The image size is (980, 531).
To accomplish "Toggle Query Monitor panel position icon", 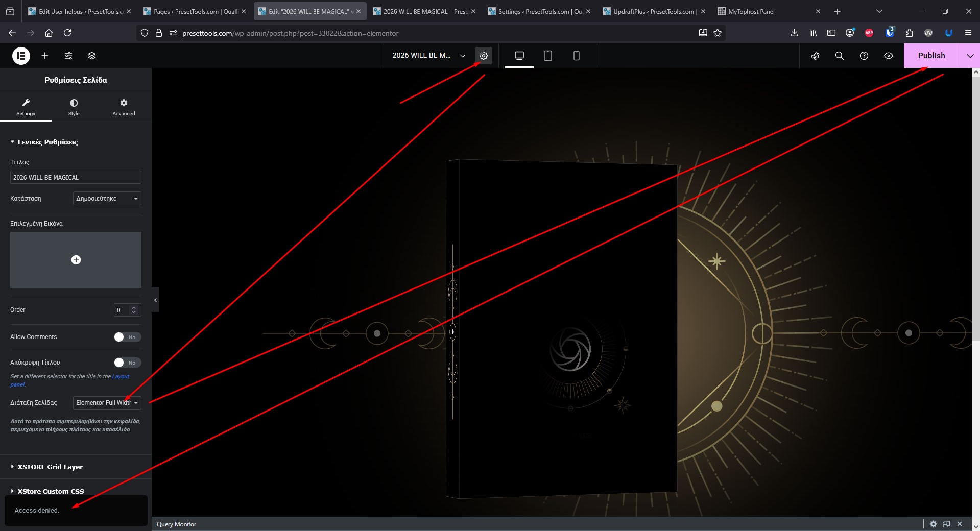I will [946, 524].
